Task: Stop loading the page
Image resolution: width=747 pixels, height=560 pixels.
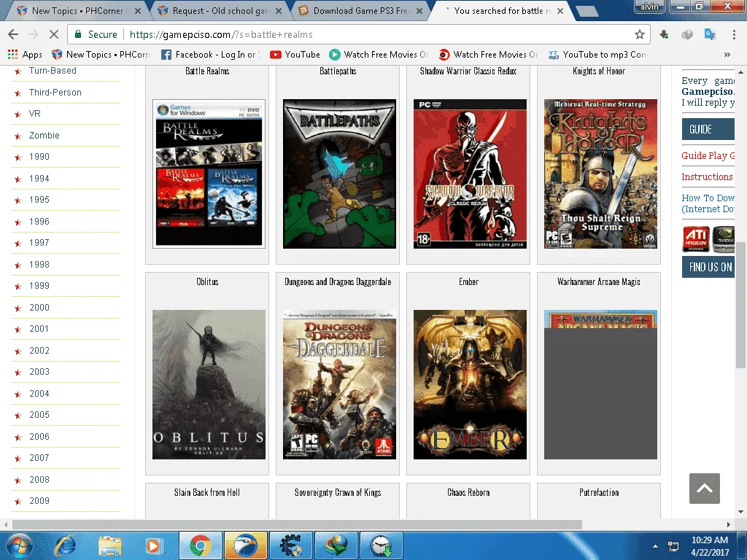Action: tap(54, 34)
